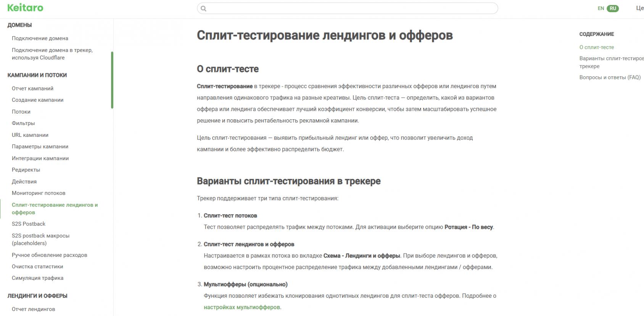
Task: Open Параметры кампании page
Action: pos(40,146)
